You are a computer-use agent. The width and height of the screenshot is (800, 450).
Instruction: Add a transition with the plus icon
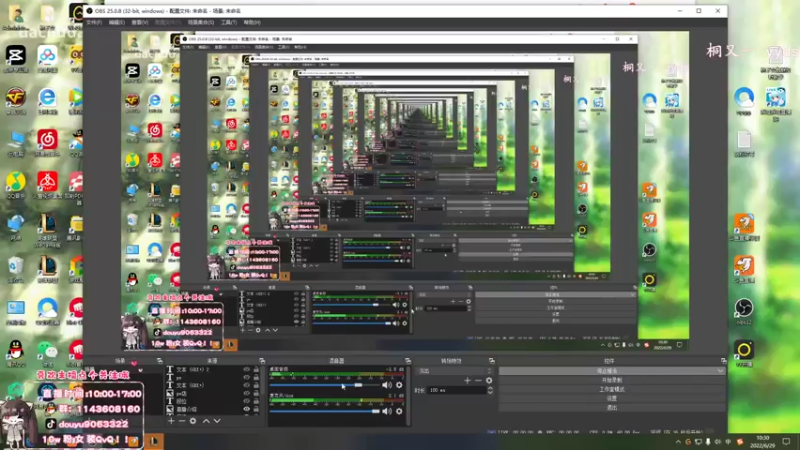(x=467, y=380)
